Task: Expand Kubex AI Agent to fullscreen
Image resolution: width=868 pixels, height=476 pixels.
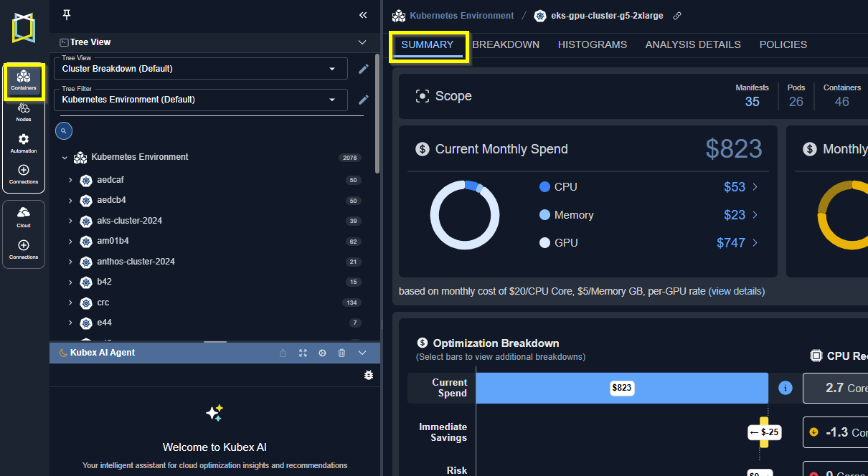Action: 303,353
